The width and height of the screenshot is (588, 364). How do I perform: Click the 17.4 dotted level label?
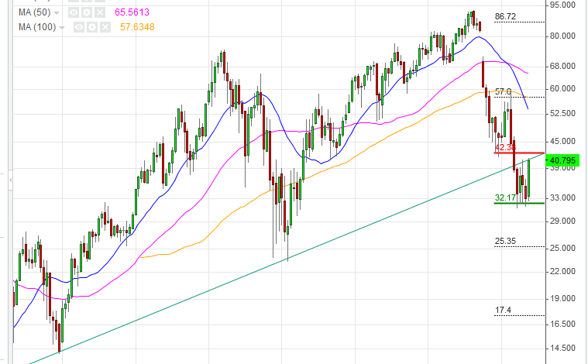pos(504,310)
